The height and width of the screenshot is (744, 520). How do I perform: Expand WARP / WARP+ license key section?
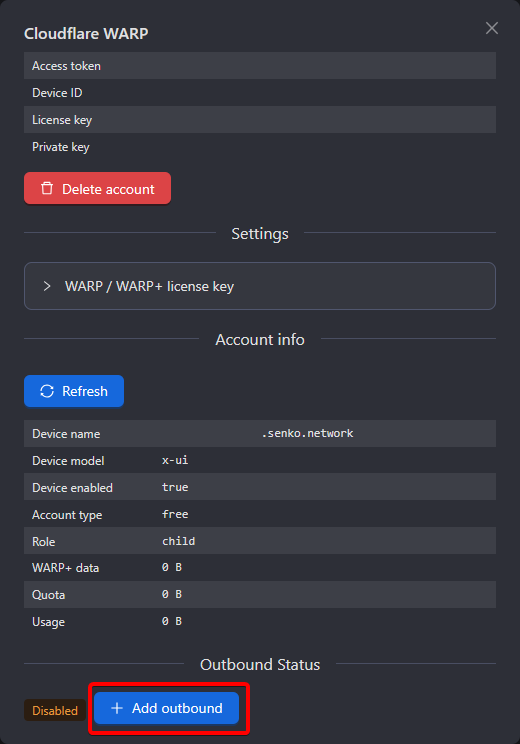(260, 286)
